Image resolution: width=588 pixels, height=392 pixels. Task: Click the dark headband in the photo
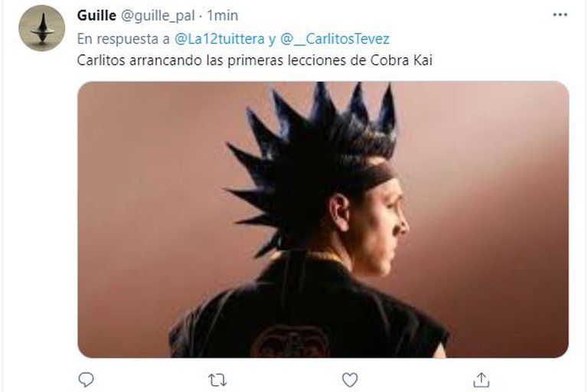point(371,178)
